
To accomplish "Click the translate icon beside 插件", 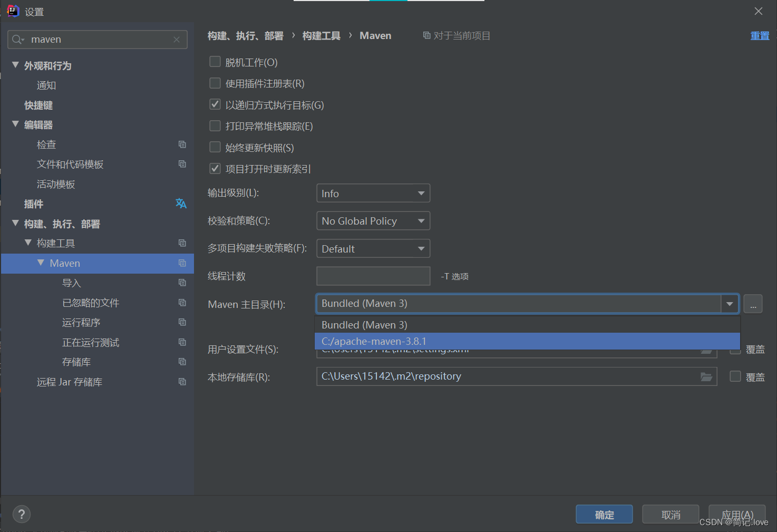I will (181, 204).
